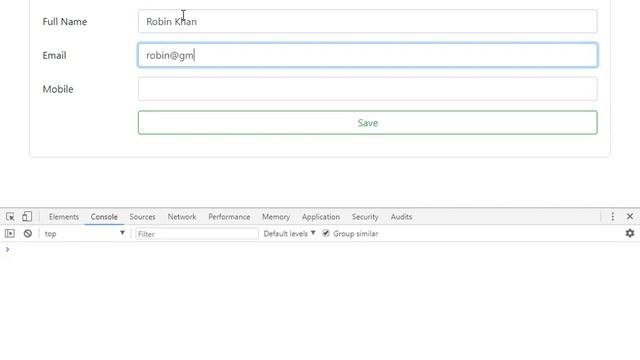Toggle the Group similar checkbox
Screen dimensions: 640x360
(326, 233)
